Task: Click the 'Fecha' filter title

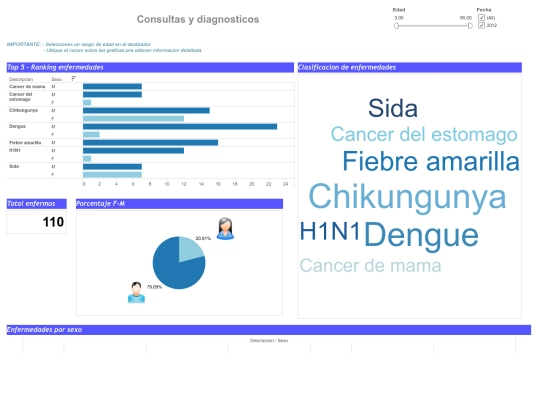Action: 484,10
